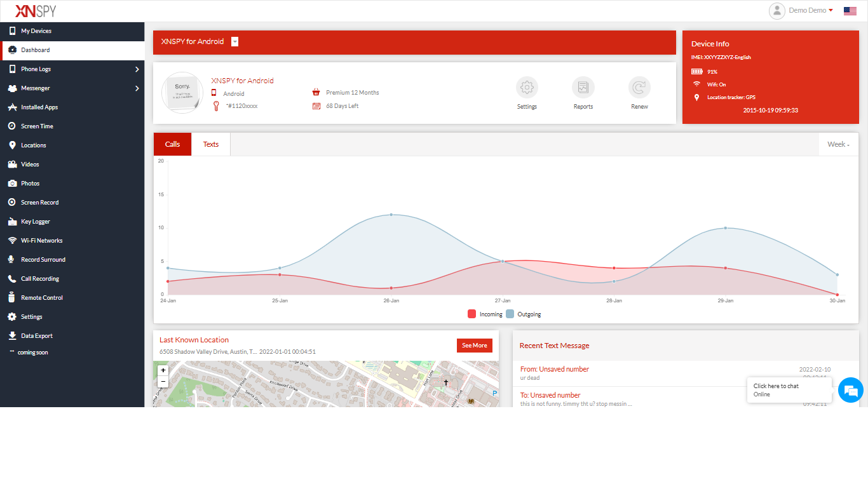This screenshot has height=498, width=868.
Task: Click See More for last location
Action: (x=475, y=346)
